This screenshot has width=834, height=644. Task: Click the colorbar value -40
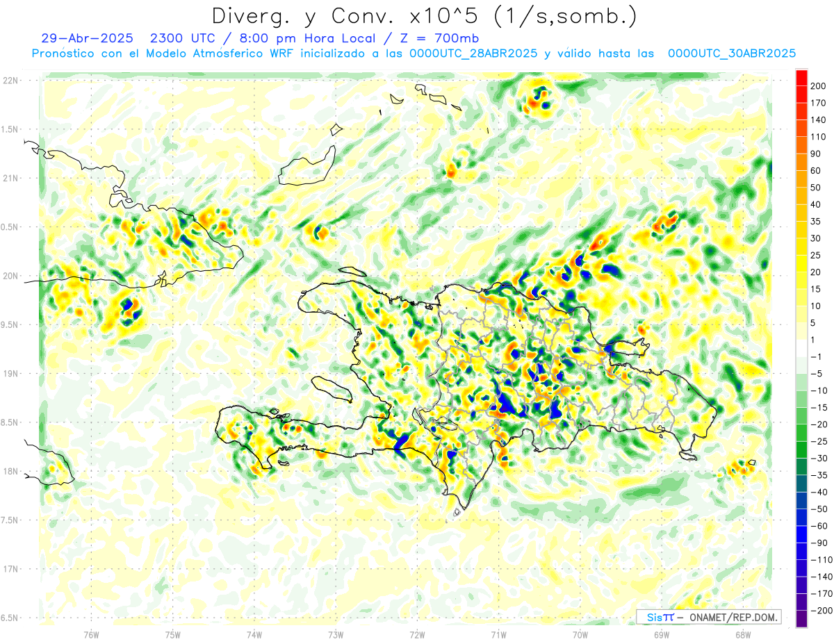(821, 492)
